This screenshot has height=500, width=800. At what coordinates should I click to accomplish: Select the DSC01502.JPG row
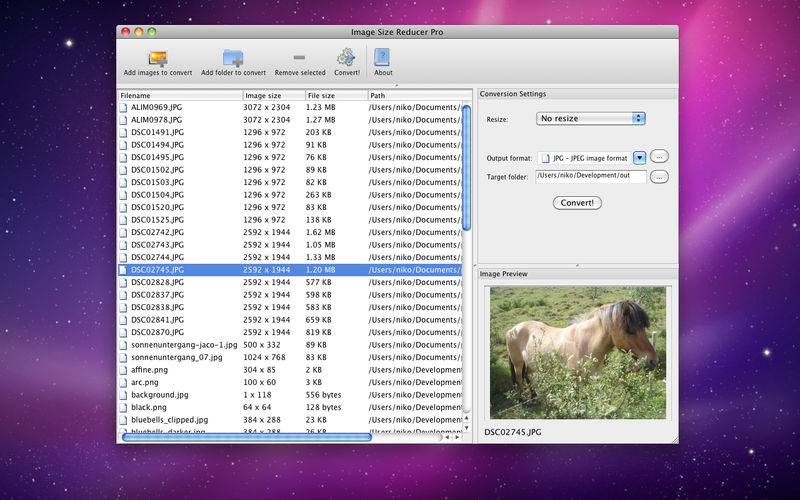click(x=290, y=170)
